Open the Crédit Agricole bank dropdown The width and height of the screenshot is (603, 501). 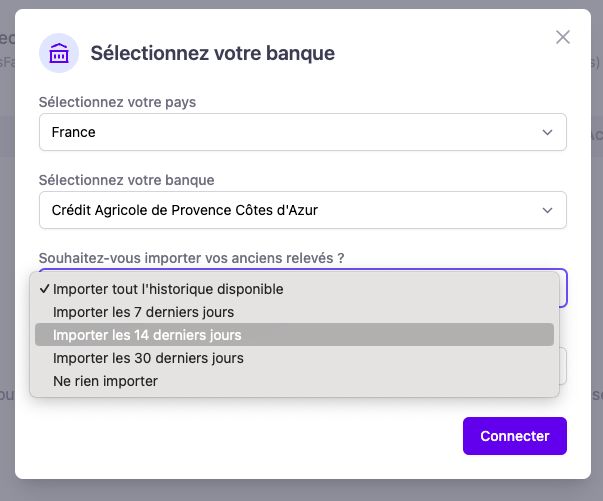302,210
